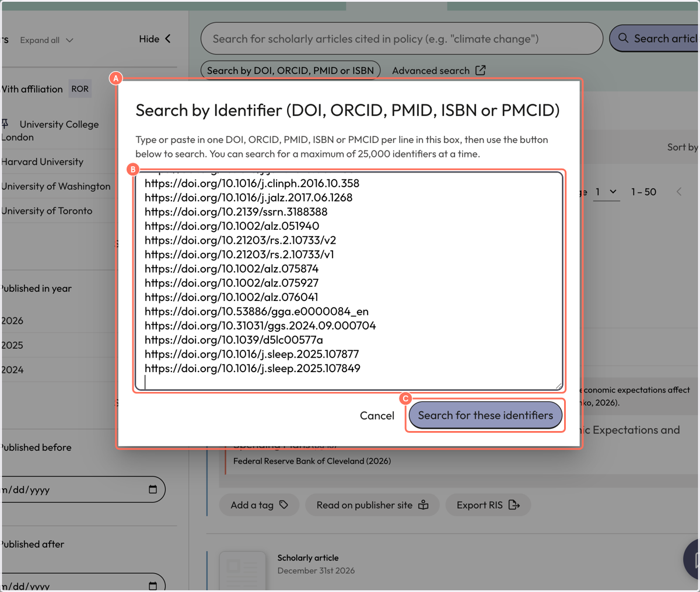Viewport: 700px width, 592px height.
Task: Open the Published after calendar picker icon
Action: (153, 586)
